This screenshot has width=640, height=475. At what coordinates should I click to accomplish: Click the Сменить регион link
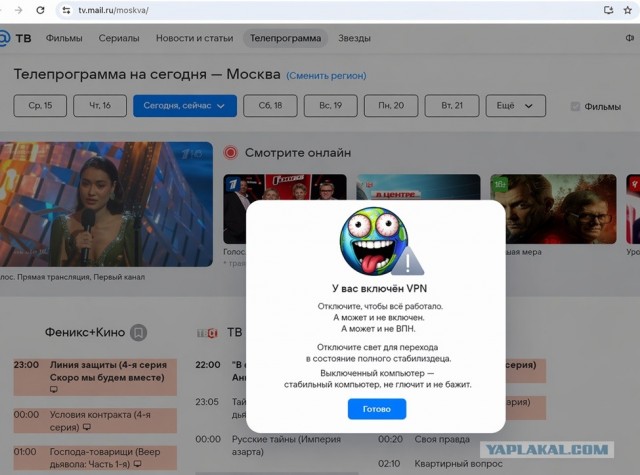coord(326,75)
